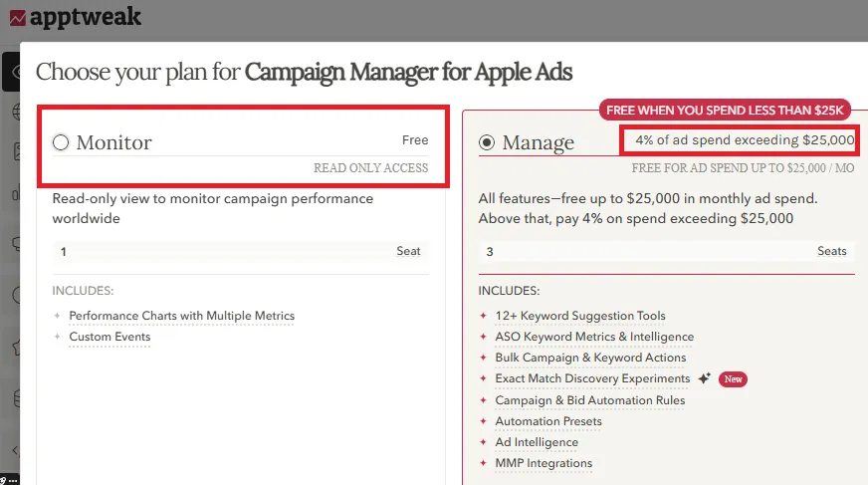Select the Monitor plan radio button
868x485 pixels.
pos(61,142)
